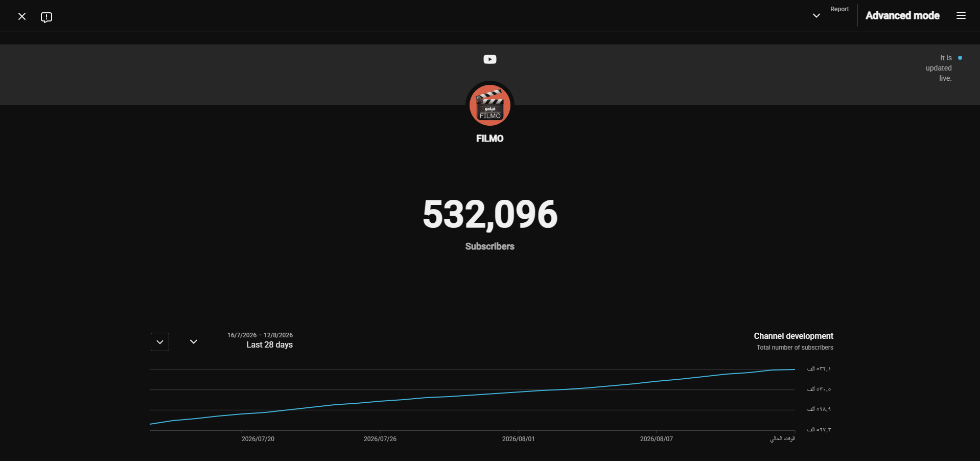Click the ٥٢٧٫٣ ألف y-axis value
Image resolution: width=980 pixels, height=461 pixels.
click(819, 430)
